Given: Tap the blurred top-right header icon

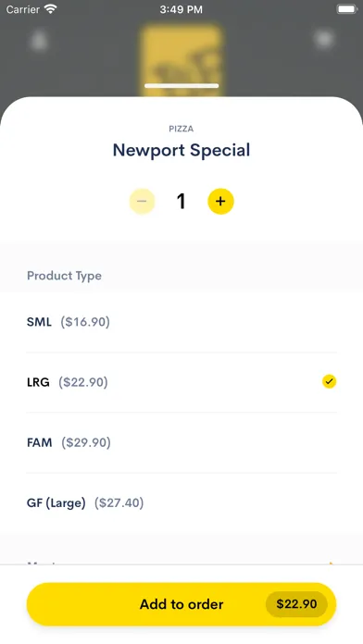Looking at the screenshot, I should pos(323,40).
